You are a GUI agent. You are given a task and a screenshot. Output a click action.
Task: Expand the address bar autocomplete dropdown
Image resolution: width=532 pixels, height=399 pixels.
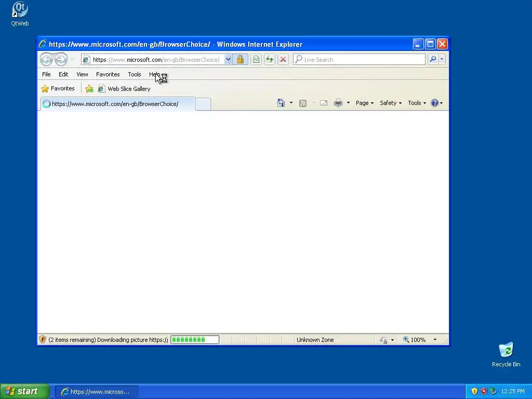click(x=229, y=59)
